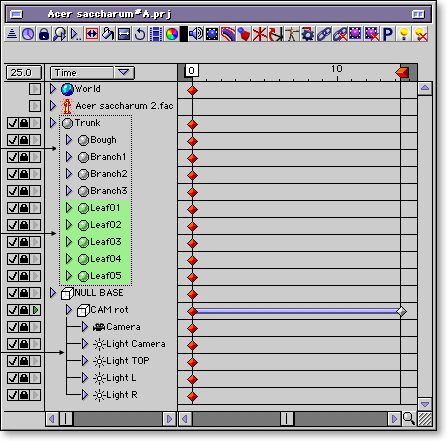Expand Acer saccharum 2.fac item
The height and width of the screenshot is (441, 447).
tap(53, 106)
